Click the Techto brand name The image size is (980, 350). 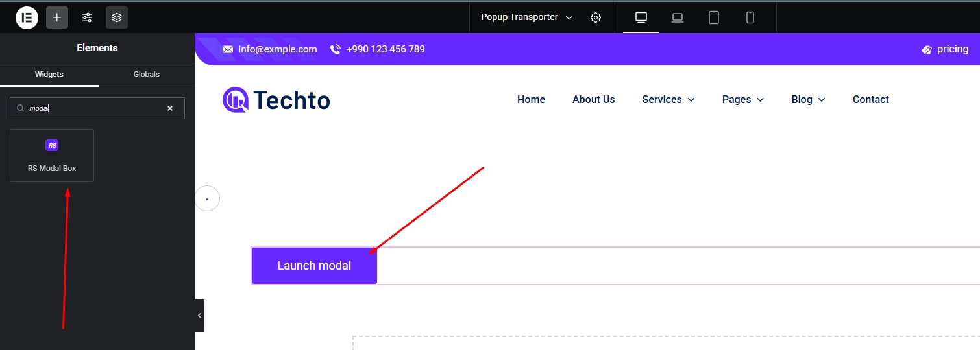(x=291, y=100)
